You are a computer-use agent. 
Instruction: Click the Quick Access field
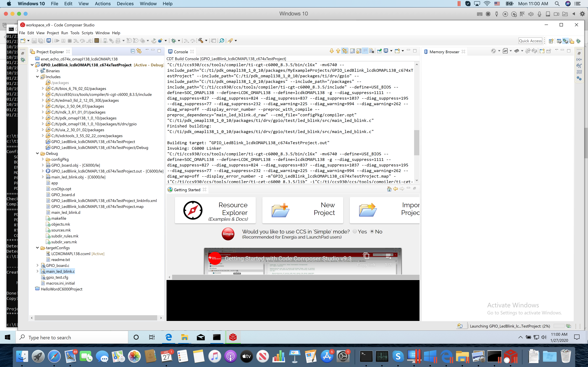pos(530,41)
